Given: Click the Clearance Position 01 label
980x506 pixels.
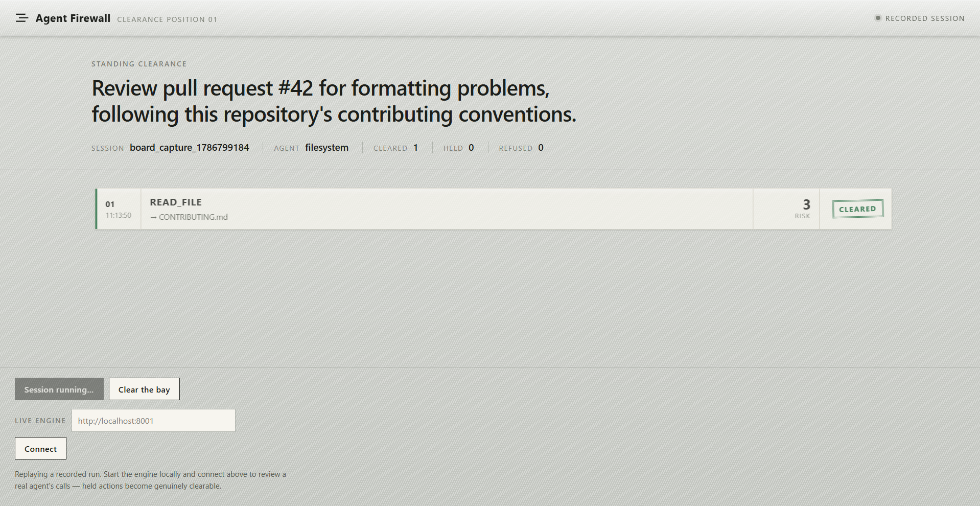Looking at the screenshot, I should click(x=167, y=19).
